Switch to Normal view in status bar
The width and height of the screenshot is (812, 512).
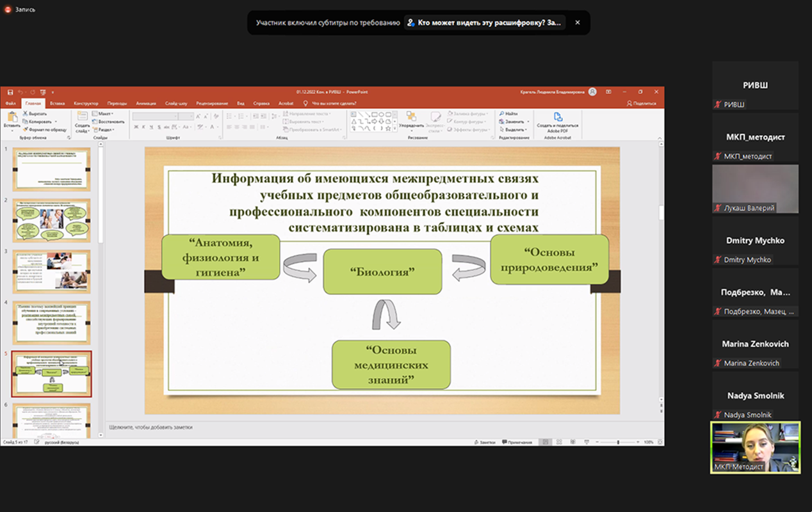click(x=544, y=442)
